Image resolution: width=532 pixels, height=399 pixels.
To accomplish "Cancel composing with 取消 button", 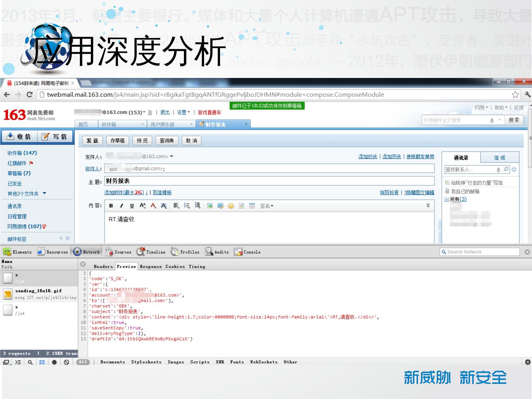I will 191,140.
